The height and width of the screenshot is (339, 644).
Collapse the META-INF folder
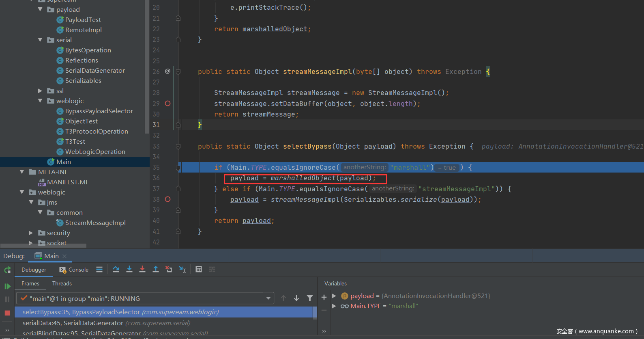pyautogui.click(x=22, y=172)
